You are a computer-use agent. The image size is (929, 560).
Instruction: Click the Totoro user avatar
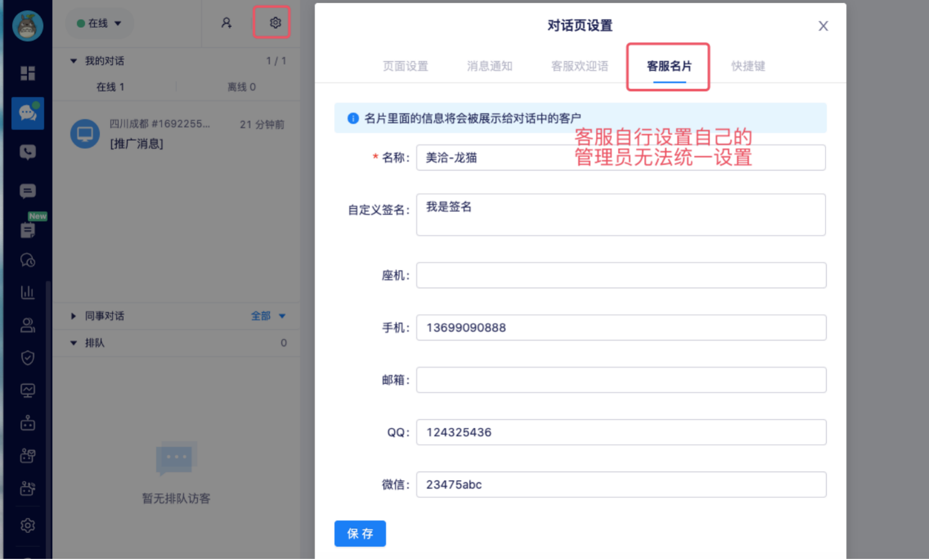[x=27, y=26]
